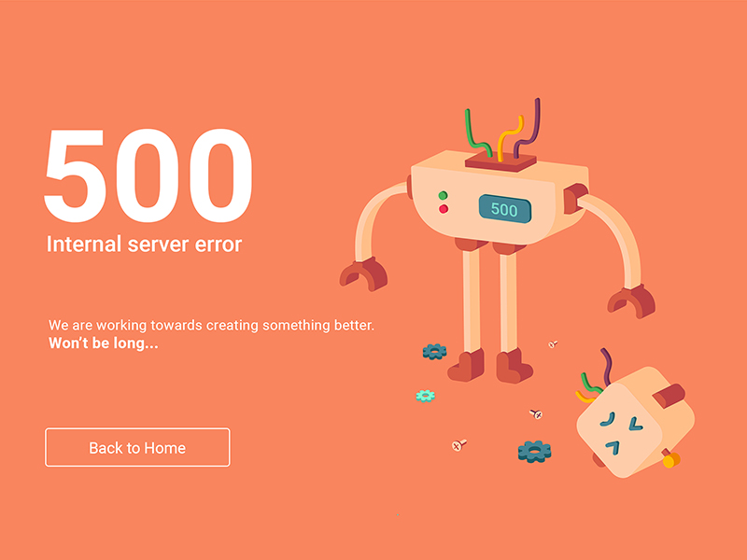Click the purple wire on robot's top
This screenshot has height=560, width=747.
tap(528, 128)
